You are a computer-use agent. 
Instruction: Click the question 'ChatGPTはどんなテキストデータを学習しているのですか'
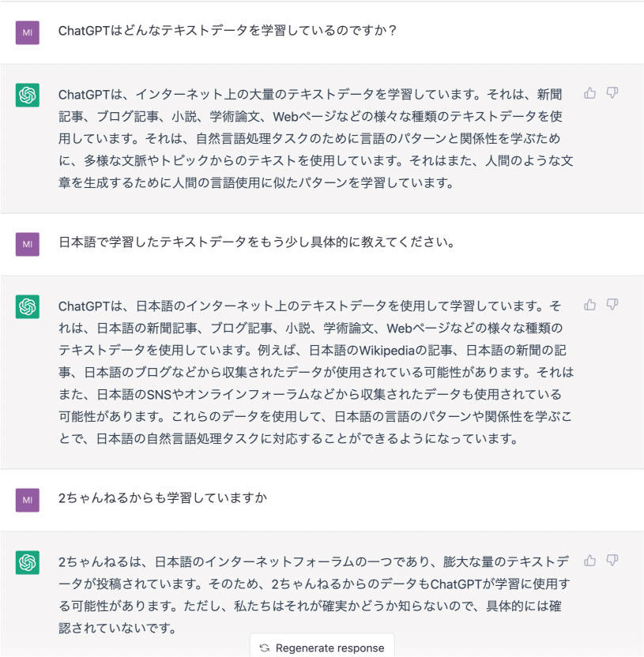tap(228, 32)
